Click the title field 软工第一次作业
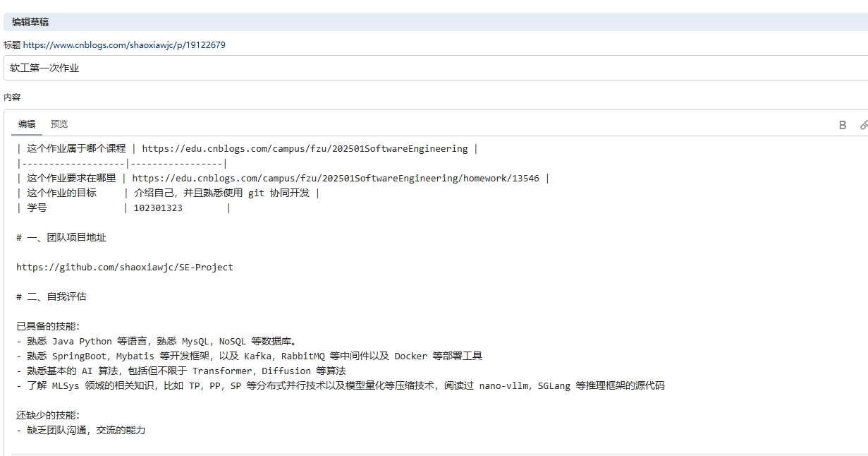This screenshot has width=868, height=456. (x=436, y=68)
